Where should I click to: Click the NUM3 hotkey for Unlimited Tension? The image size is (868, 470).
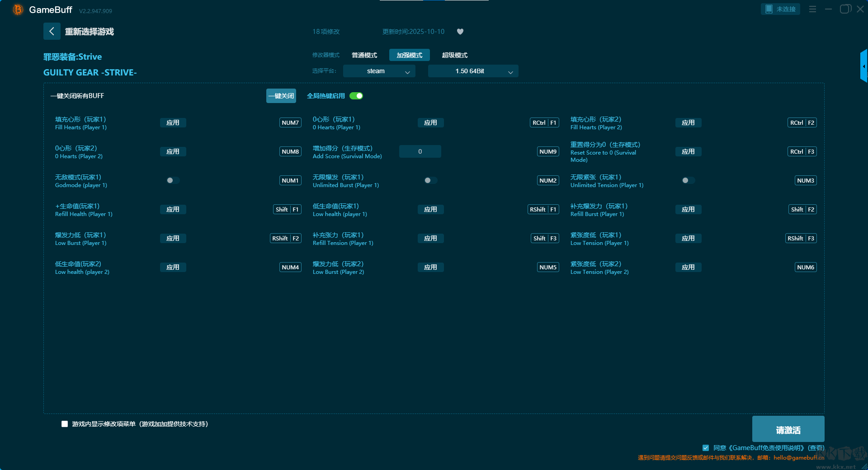(x=806, y=180)
